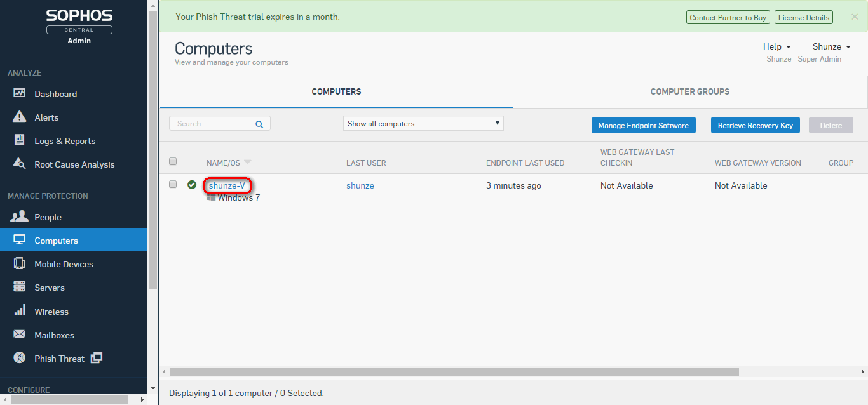
Task: Click Contact Partner to Buy button
Action: (728, 17)
